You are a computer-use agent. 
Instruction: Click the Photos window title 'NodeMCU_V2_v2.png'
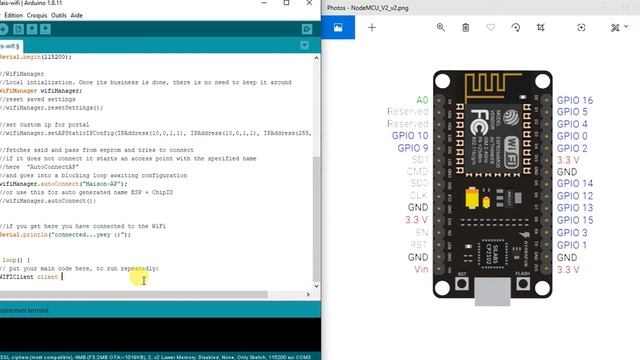(x=380, y=8)
